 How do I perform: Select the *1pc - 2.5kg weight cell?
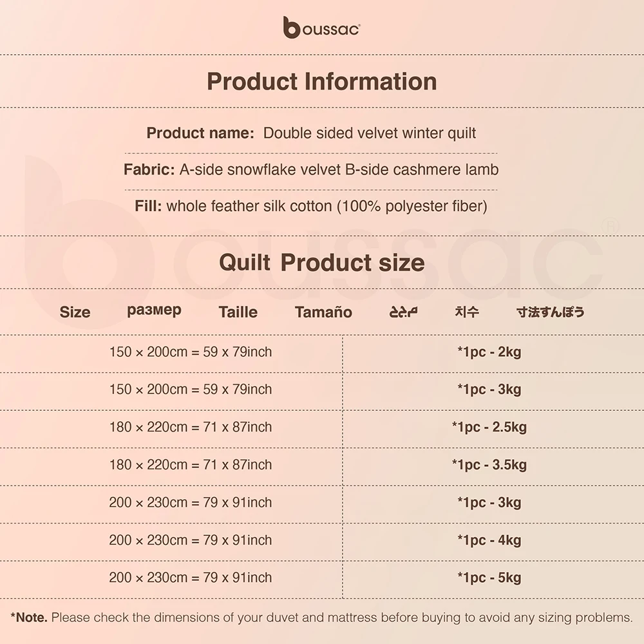tap(489, 427)
